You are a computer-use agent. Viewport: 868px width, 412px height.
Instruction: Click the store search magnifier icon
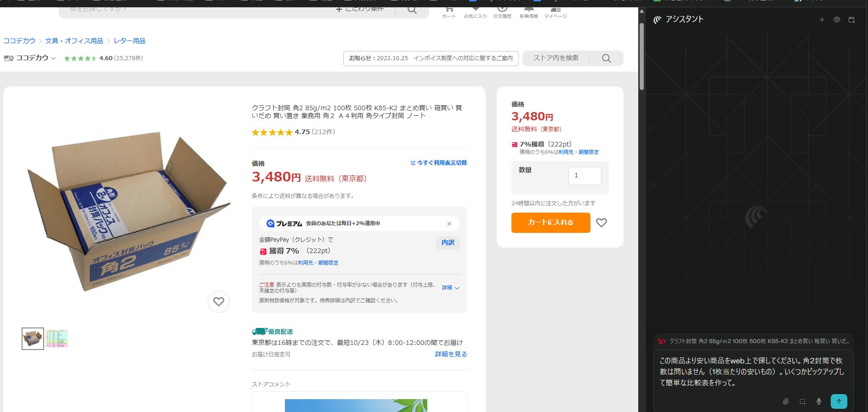tap(606, 58)
